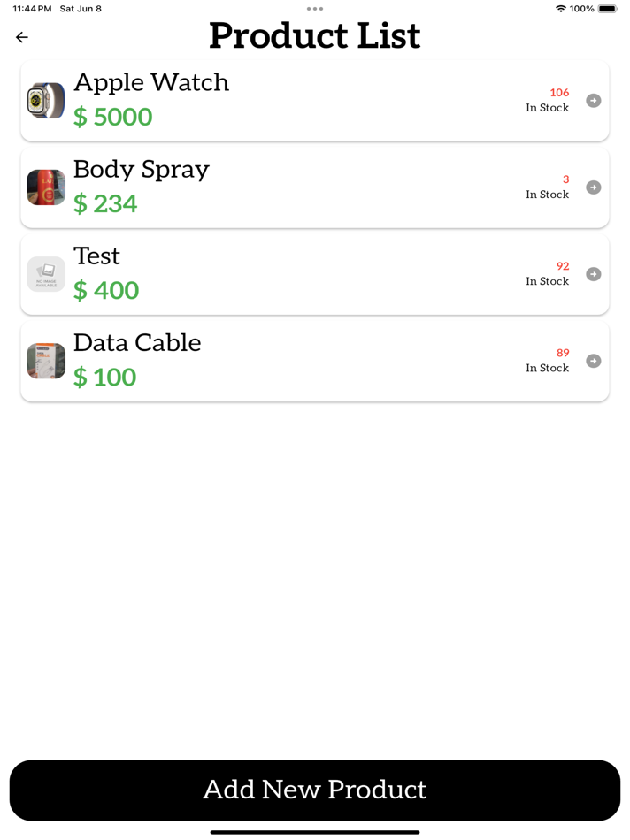Select the $ 400 price of Test
Viewport: 630px width, 840px height.
click(106, 290)
